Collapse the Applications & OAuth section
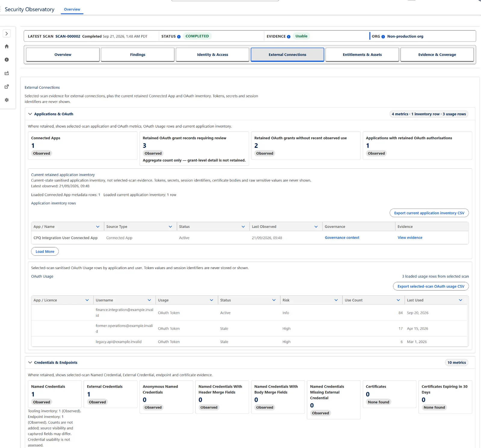Image resolution: width=481 pixels, height=448 pixels. pos(30,114)
